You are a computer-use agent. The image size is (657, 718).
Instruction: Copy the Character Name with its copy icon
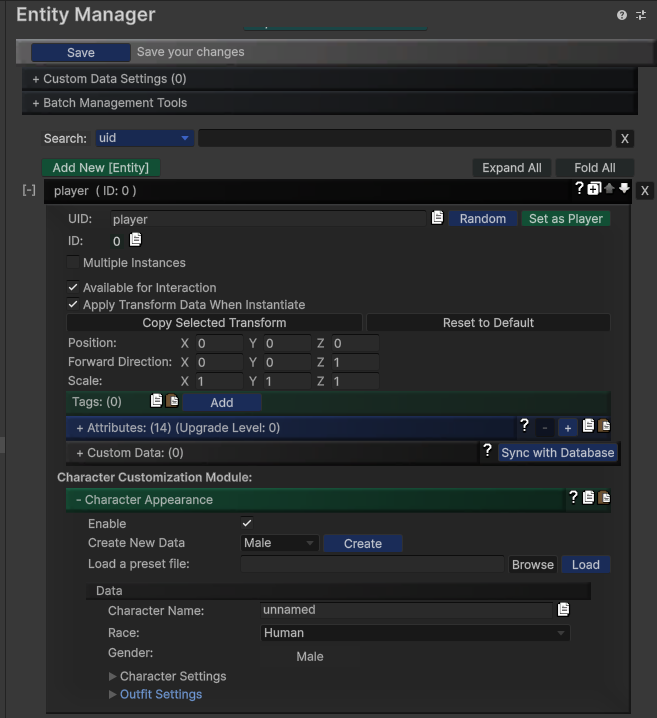coord(563,609)
